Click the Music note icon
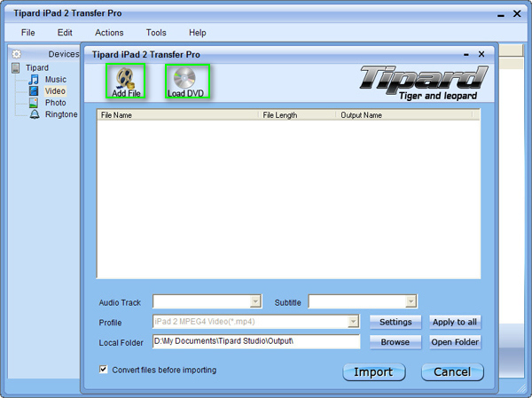The width and height of the screenshot is (532, 398). click(x=34, y=80)
